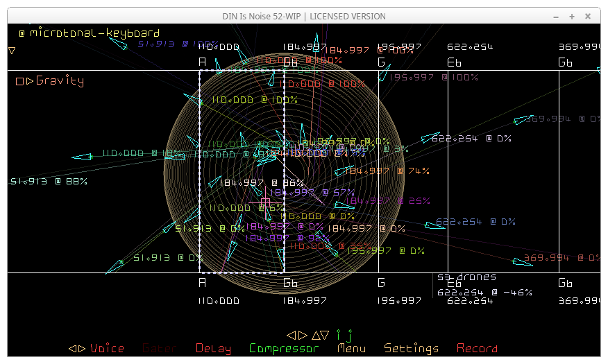
Task: Click the right arrow scroll icon
Action: [302, 335]
